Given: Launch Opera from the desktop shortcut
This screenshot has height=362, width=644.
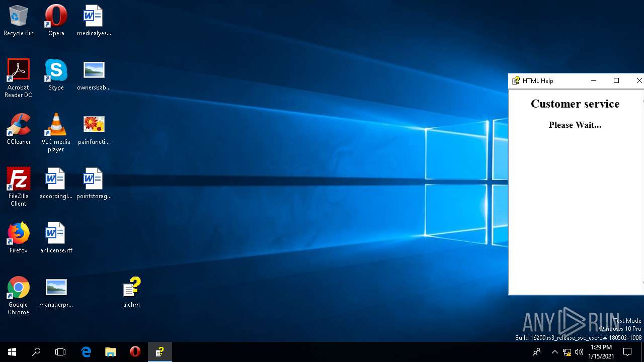Looking at the screenshot, I should click(x=56, y=21).
